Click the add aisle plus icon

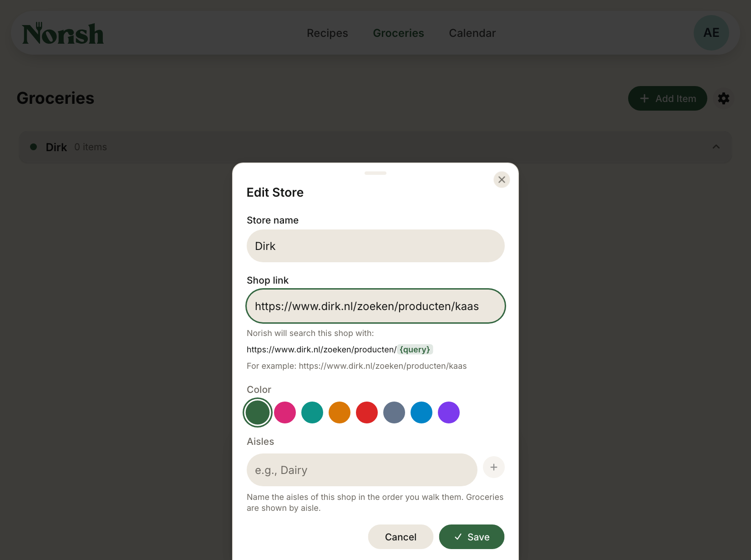point(494,467)
